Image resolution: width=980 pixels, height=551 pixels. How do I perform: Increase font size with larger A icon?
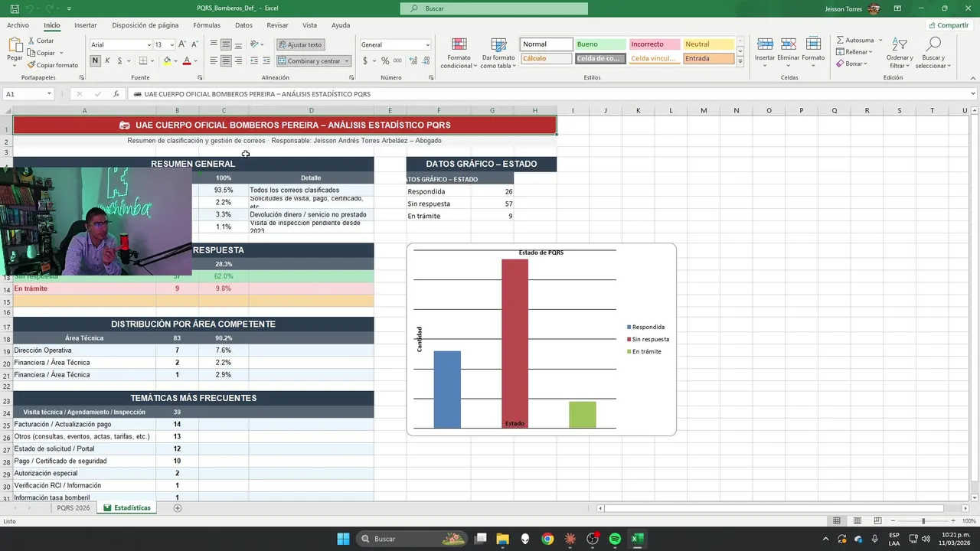[183, 44]
